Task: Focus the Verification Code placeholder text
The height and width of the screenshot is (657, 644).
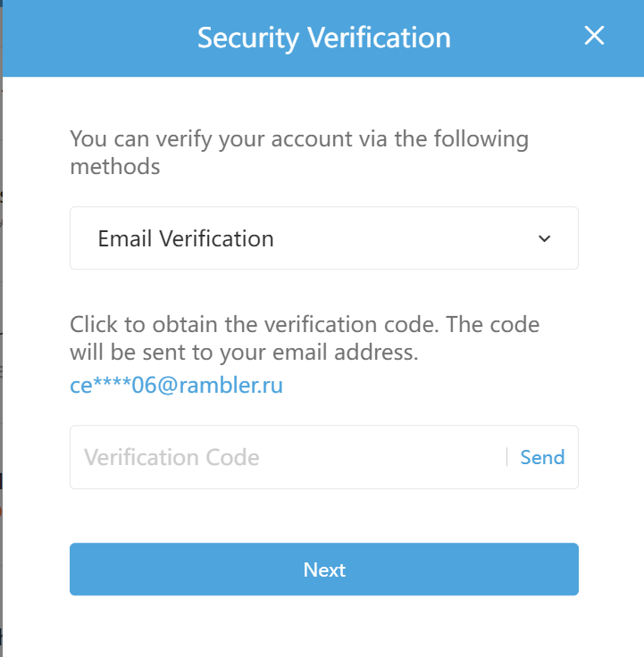Action: (x=171, y=458)
